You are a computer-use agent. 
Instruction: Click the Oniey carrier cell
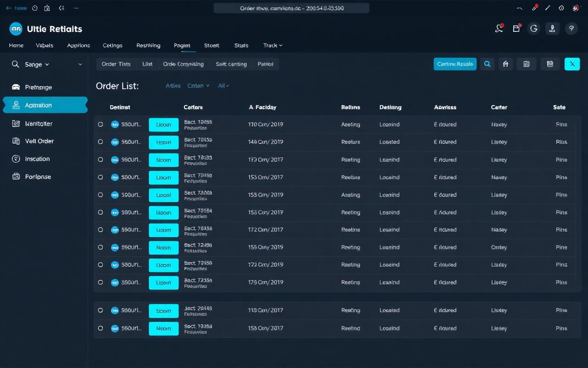[499, 247]
